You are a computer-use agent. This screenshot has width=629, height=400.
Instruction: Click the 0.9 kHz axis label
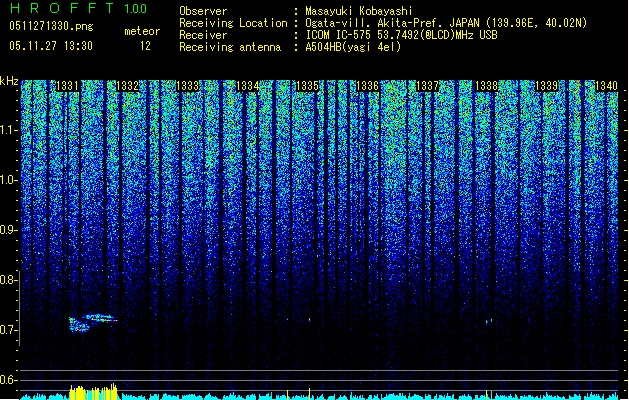click(x=9, y=230)
